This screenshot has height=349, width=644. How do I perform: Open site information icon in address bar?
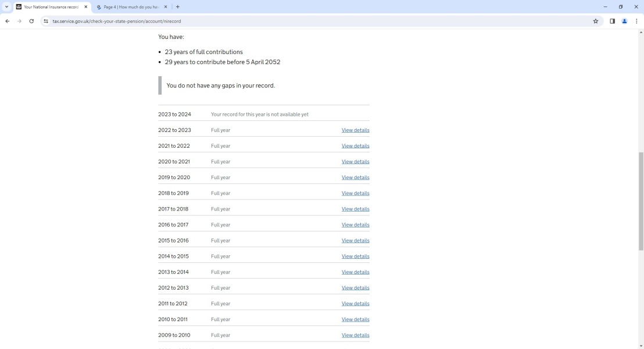46,21
